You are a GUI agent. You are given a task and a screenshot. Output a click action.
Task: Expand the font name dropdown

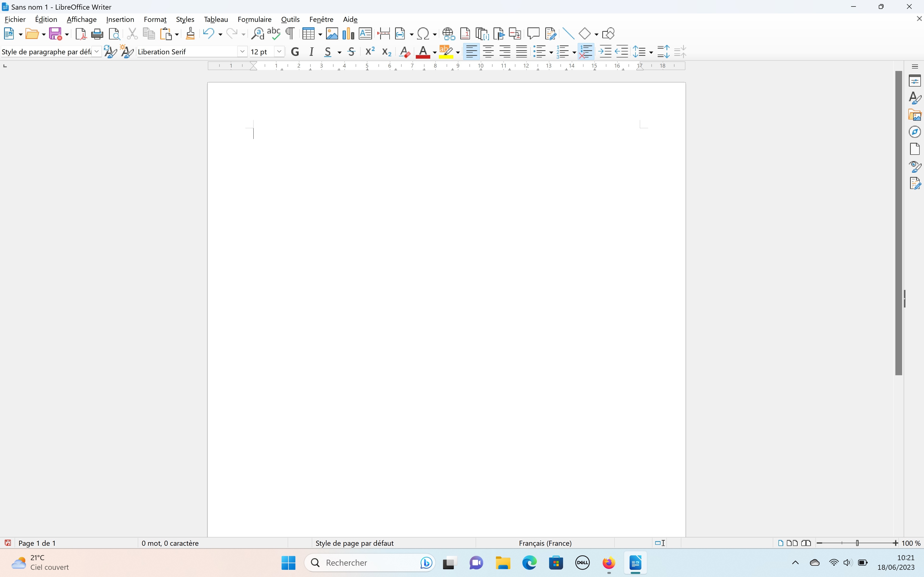(242, 52)
